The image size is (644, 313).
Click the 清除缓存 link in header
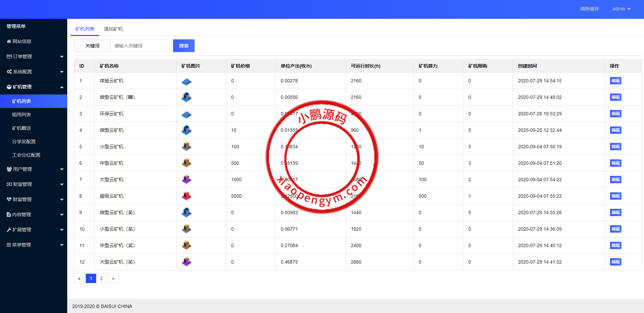click(x=589, y=9)
